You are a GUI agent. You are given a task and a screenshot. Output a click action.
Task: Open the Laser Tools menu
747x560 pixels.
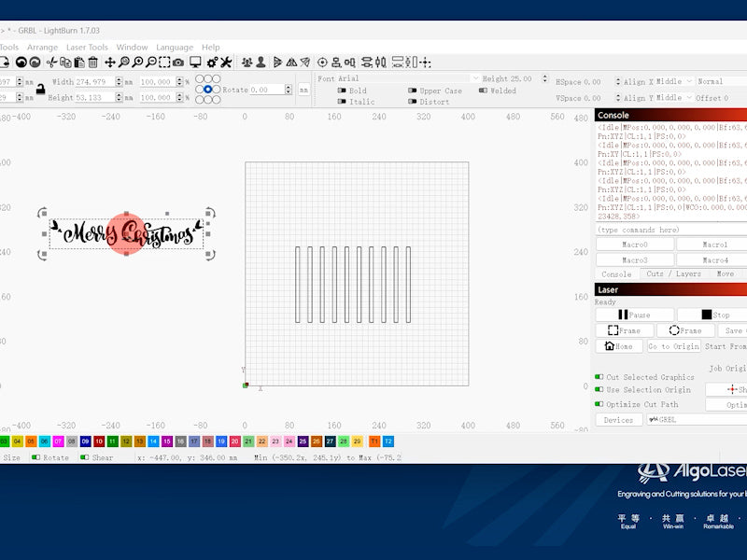pyautogui.click(x=87, y=48)
